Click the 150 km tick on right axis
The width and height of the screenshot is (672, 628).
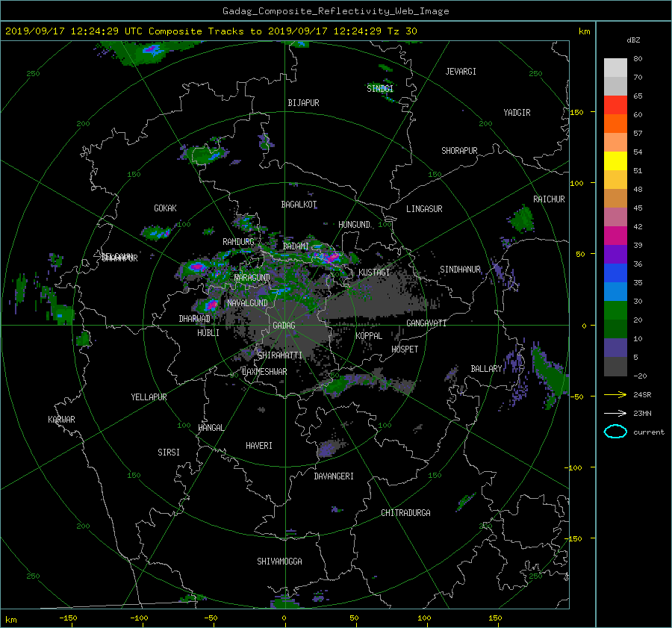(576, 112)
